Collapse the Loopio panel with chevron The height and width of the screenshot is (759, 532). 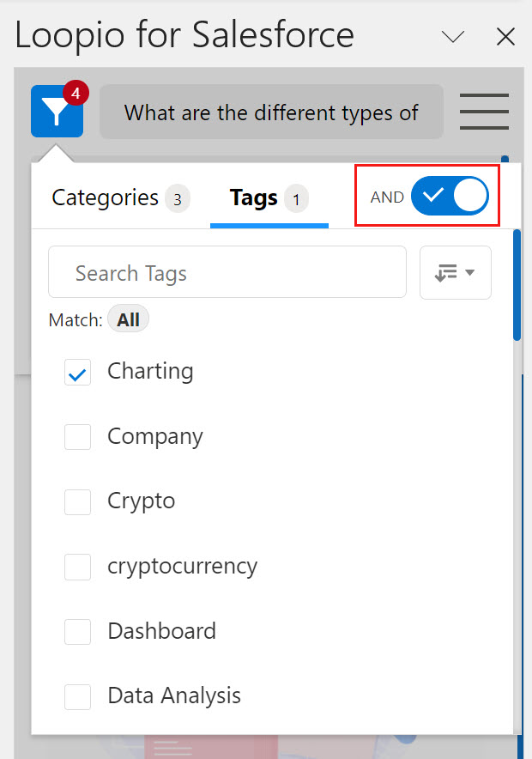pos(453,36)
